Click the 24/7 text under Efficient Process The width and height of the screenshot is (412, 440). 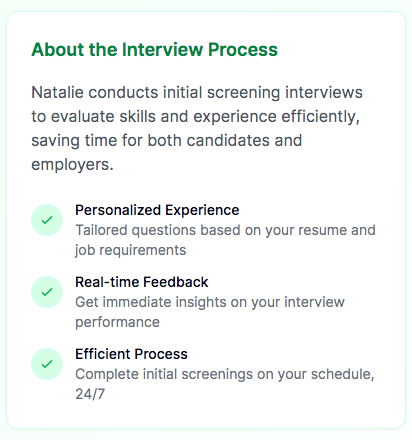90,394
